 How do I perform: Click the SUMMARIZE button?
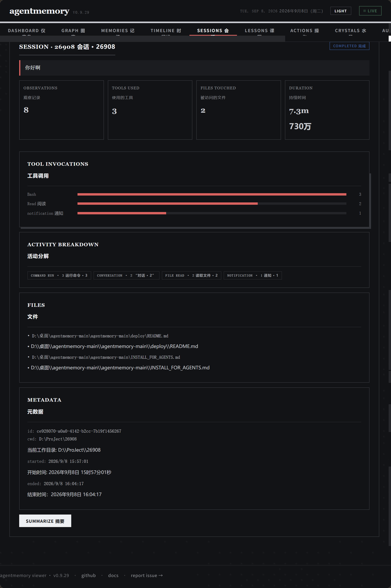click(x=45, y=521)
